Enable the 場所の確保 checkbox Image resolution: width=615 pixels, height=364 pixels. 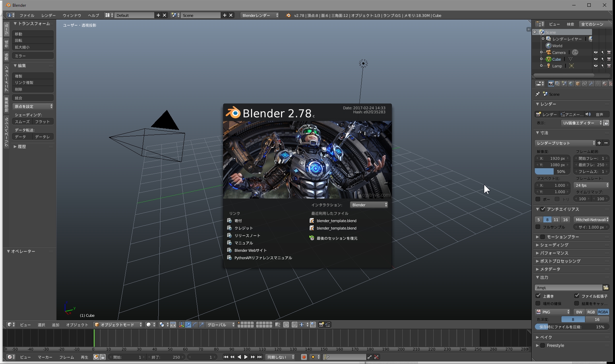[x=538, y=303]
